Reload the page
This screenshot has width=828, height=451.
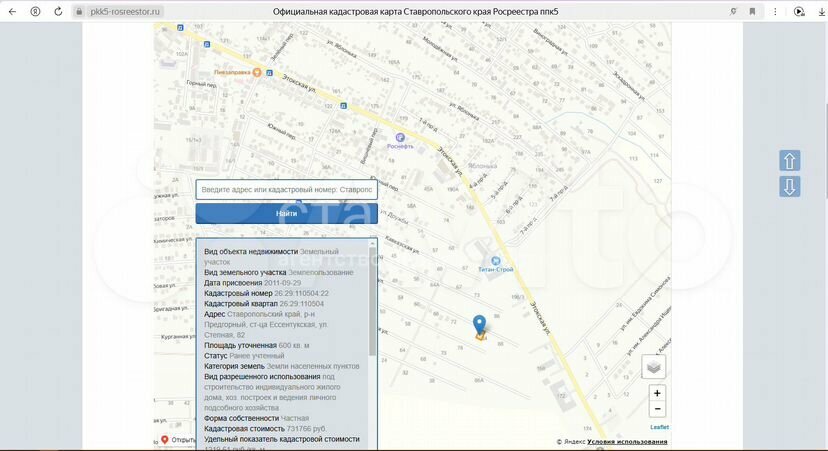point(58,11)
